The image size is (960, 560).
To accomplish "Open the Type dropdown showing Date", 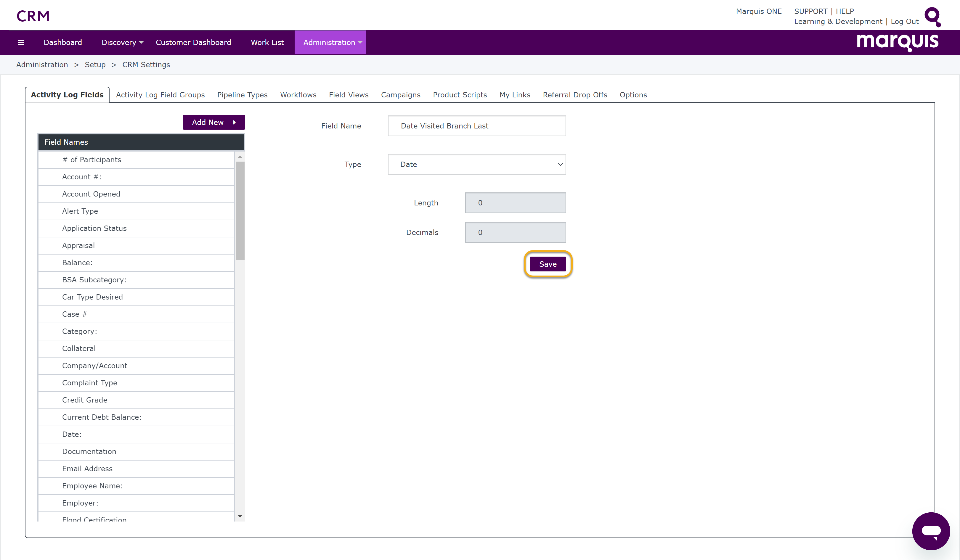I will (476, 165).
